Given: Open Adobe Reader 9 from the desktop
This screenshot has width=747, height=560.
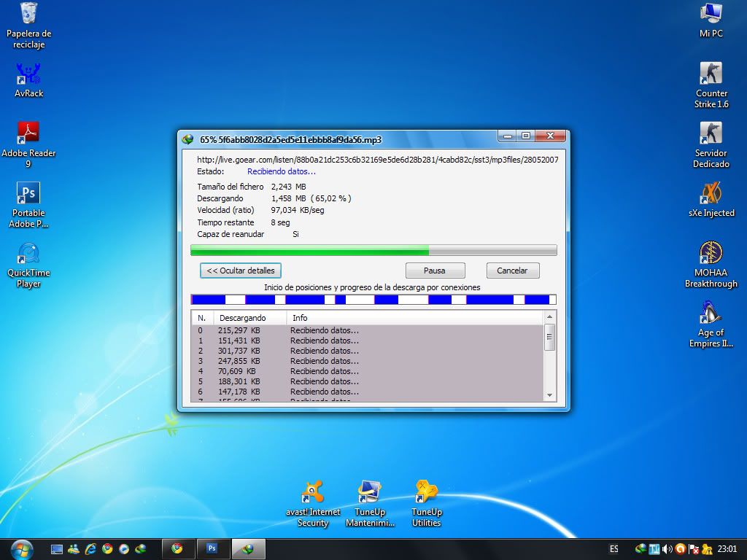Looking at the screenshot, I should [x=28, y=134].
